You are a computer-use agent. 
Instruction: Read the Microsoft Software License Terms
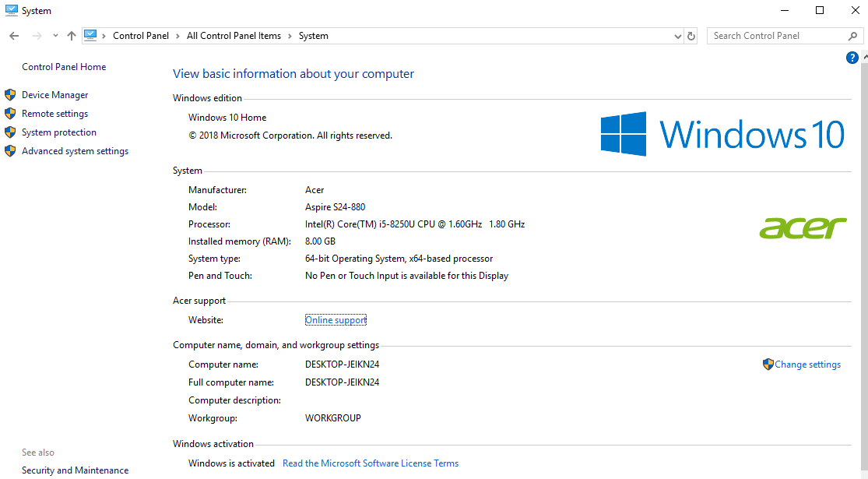pos(371,463)
